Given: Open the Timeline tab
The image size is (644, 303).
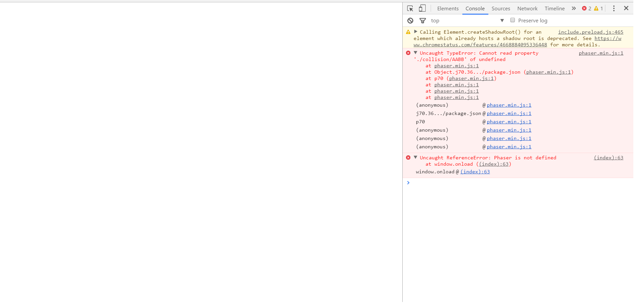Looking at the screenshot, I should [555, 9].
